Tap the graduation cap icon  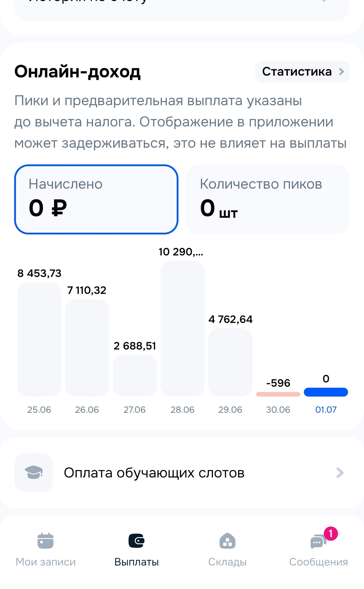click(x=34, y=472)
